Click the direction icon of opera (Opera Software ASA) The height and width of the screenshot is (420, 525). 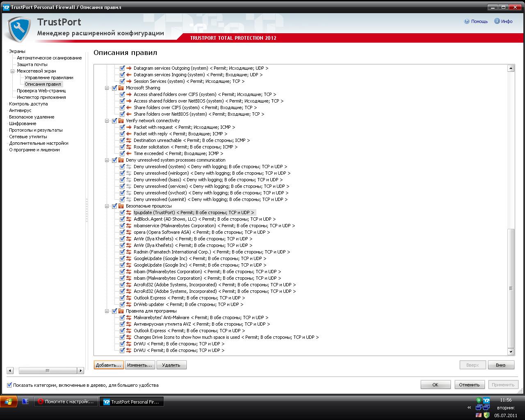pyautogui.click(x=129, y=232)
